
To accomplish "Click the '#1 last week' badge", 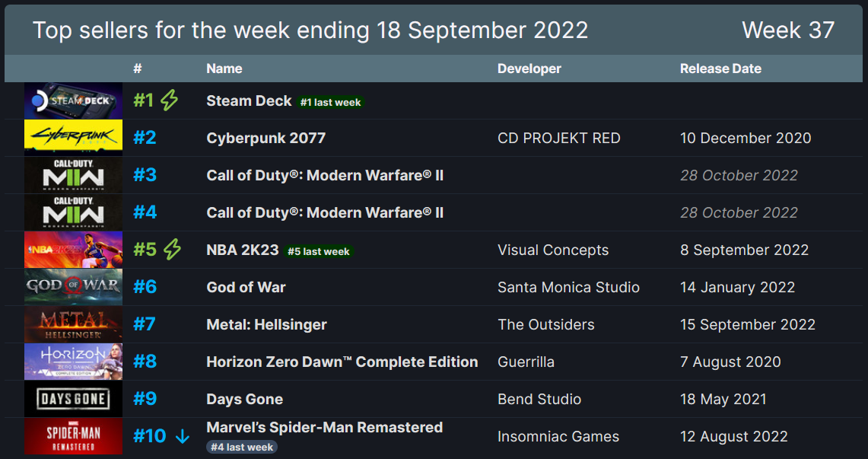I will [x=330, y=103].
